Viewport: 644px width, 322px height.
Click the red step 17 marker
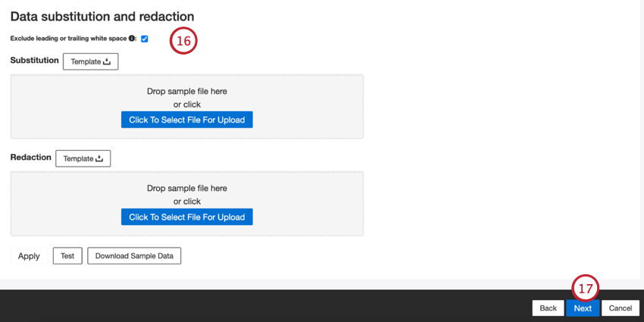pos(585,289)
